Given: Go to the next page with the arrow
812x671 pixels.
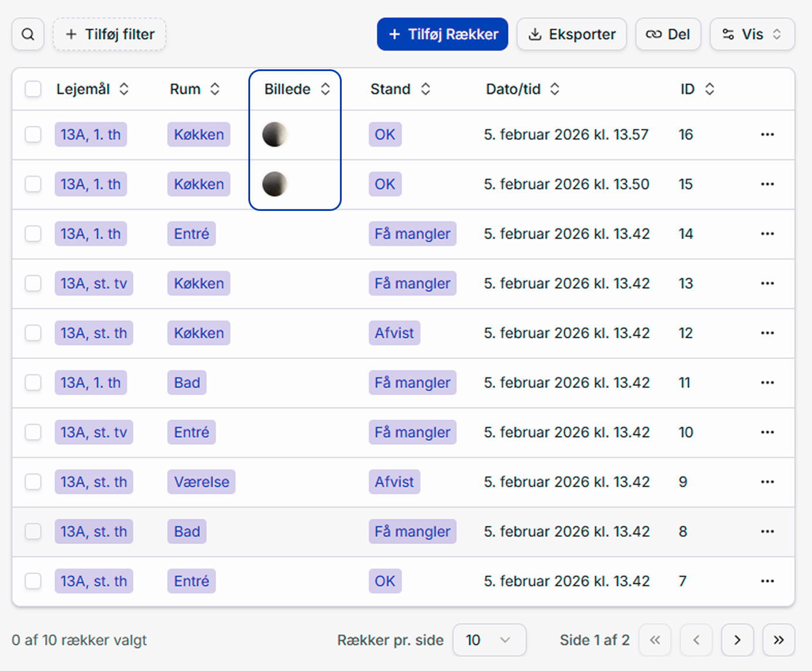Looking at the screenshot, I should coord(737,640).
